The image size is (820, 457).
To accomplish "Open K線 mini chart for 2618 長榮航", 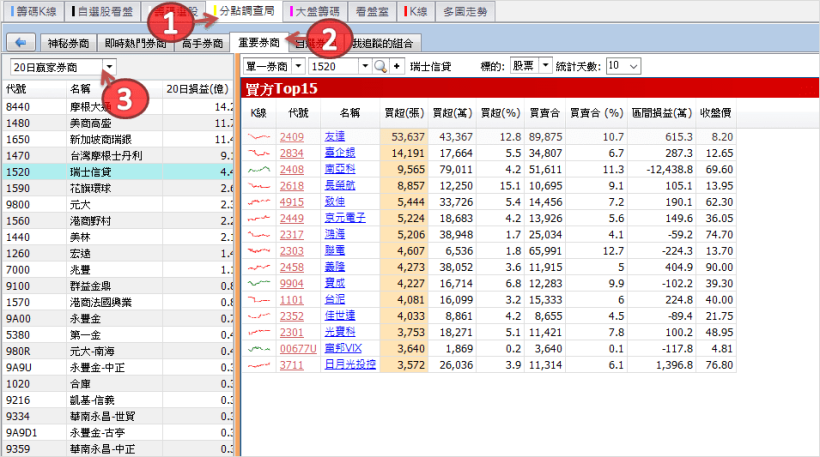I will [x=259, y=186].
